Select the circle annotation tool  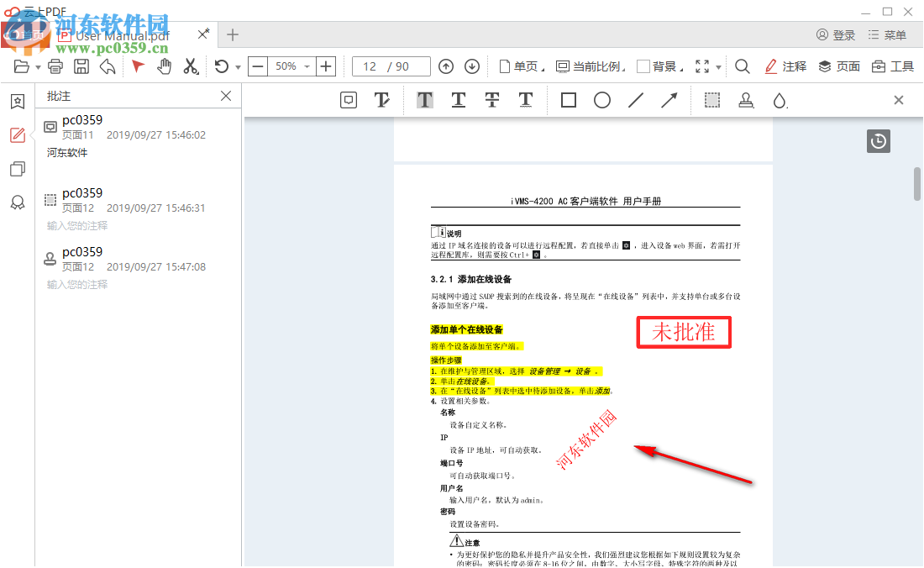click(602, 100)
